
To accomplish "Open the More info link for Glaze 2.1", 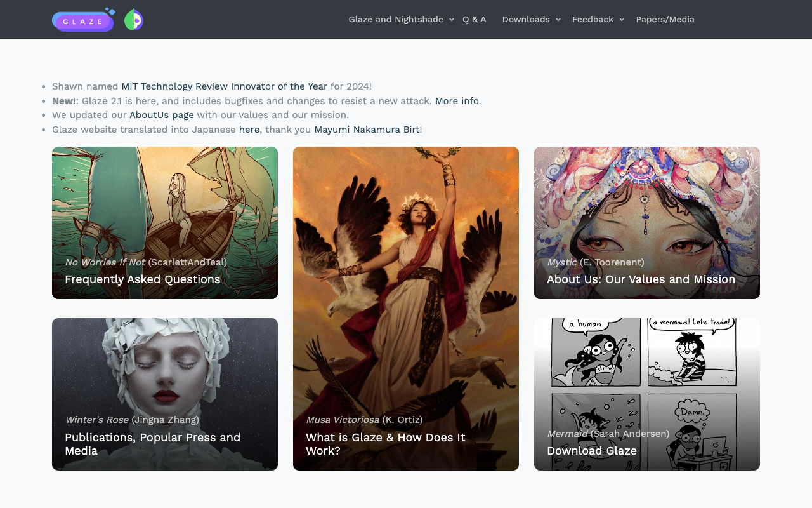I will (x=457, y=101).
